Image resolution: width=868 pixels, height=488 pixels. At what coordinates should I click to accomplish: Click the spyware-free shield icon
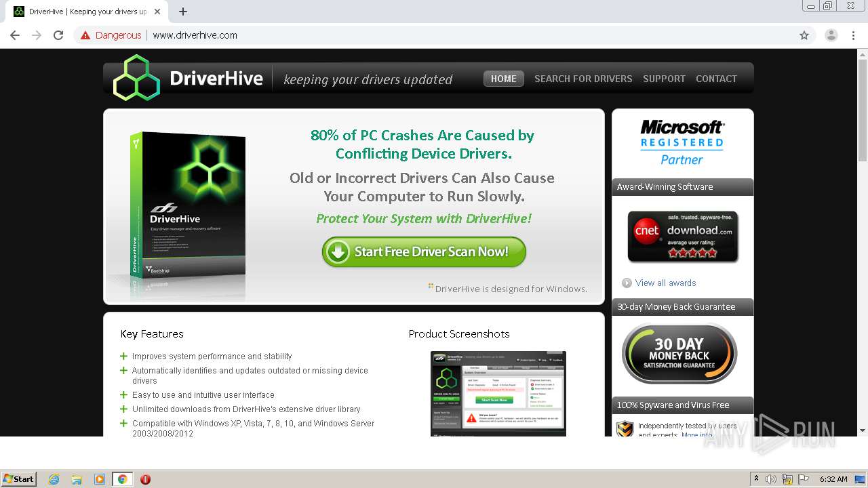coord(625,429)
